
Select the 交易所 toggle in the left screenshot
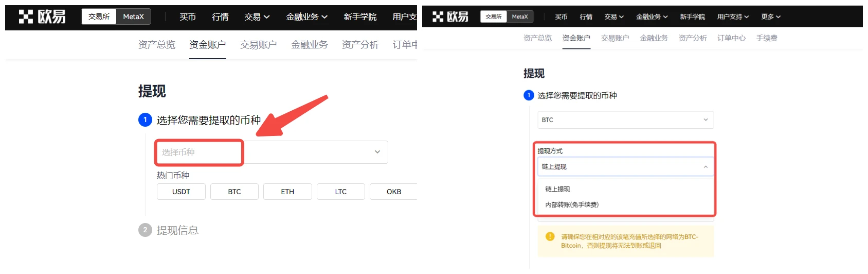click(99, 17)
